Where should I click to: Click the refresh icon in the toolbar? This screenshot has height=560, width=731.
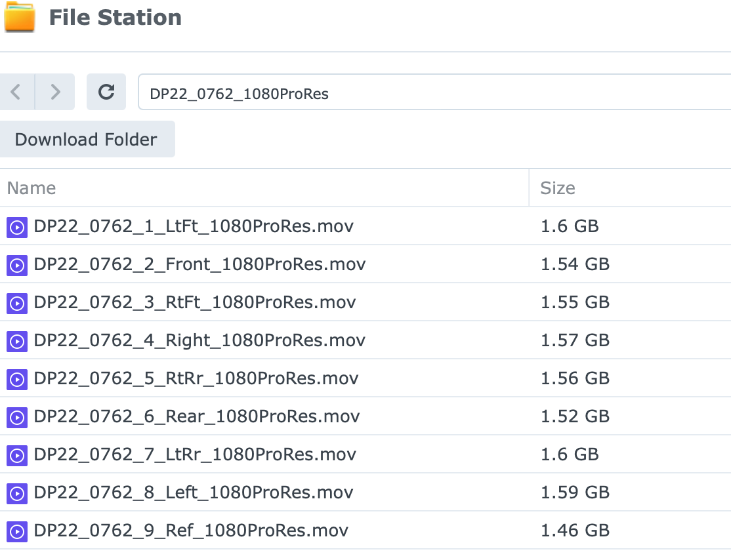[x=106, y=92]
